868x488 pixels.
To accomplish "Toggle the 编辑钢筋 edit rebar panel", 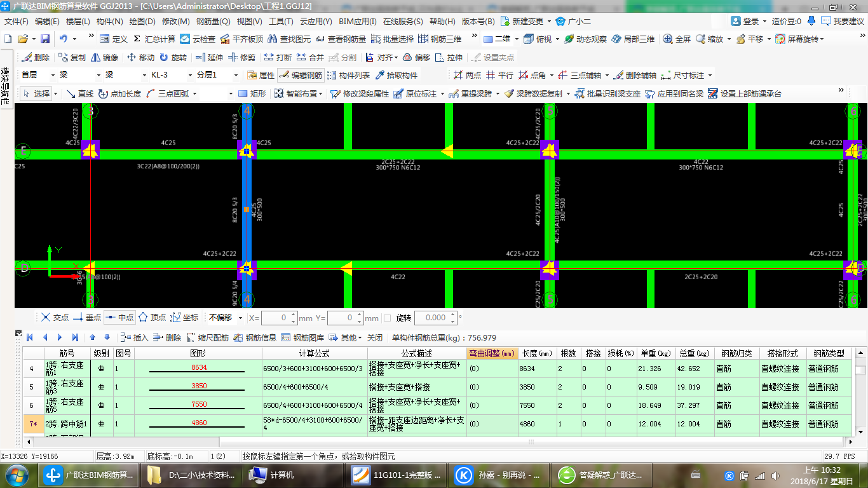I will click(300, 75).
